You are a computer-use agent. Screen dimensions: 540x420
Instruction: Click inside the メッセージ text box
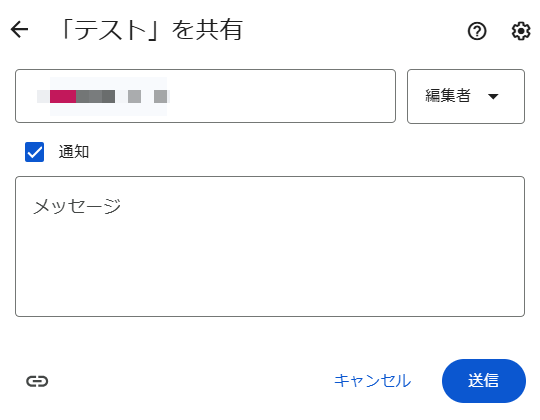pyautogui.click(x=270, y=246)
